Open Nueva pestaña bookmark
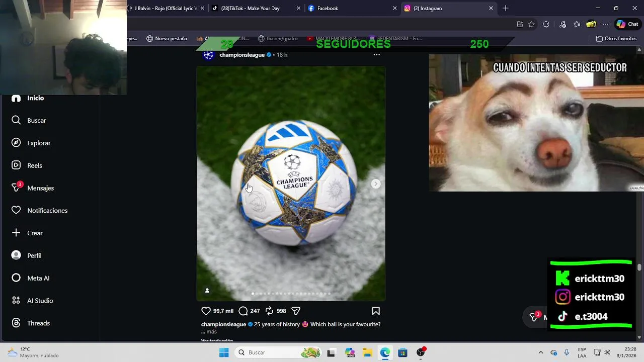 (167, 39)
